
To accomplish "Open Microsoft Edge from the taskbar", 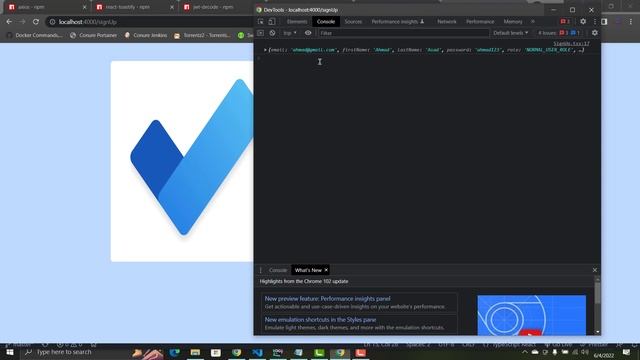I will (175, 352).
